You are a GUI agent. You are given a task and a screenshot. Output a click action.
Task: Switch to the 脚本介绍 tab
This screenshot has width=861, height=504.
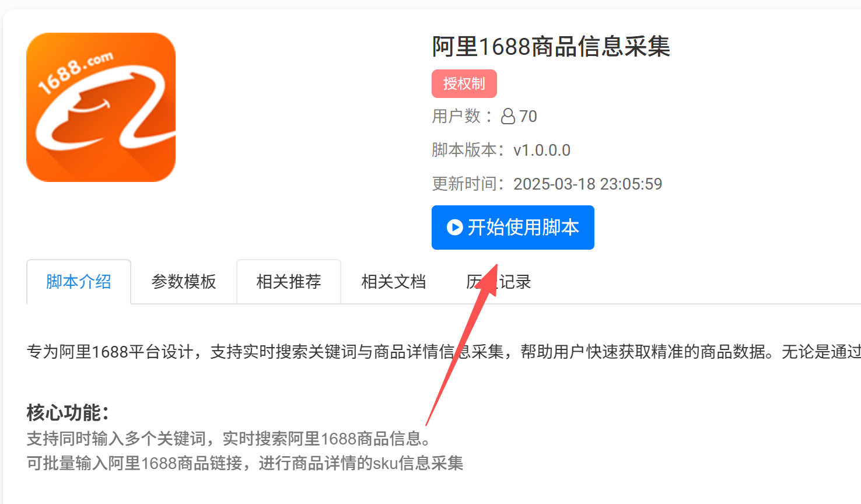79,282
